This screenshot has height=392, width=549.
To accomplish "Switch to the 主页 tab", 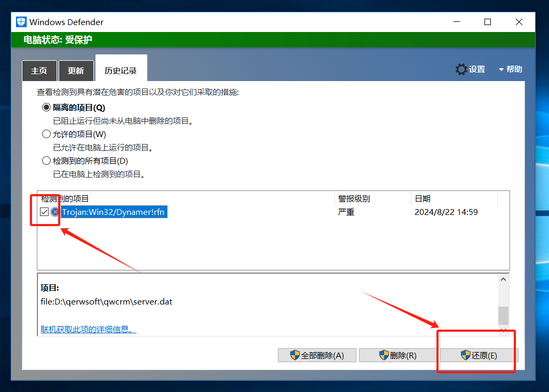I will coord(39,71).
